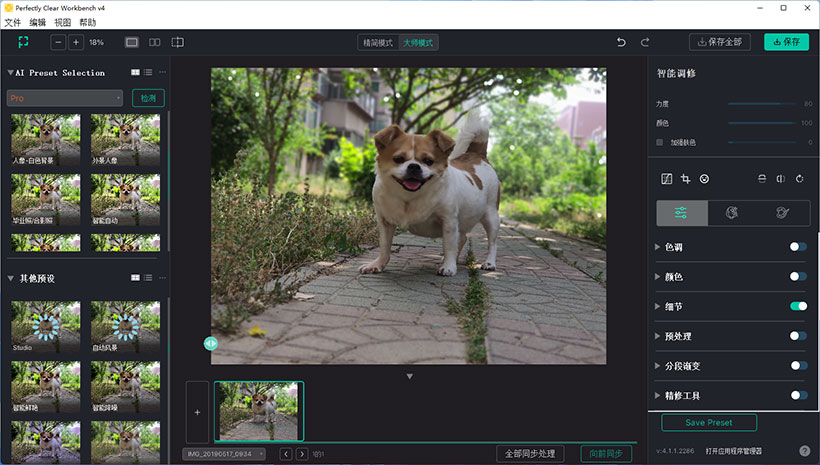
Task: Click the zoom in plus button
Action: pyautogui.click(x=75, y=42)
